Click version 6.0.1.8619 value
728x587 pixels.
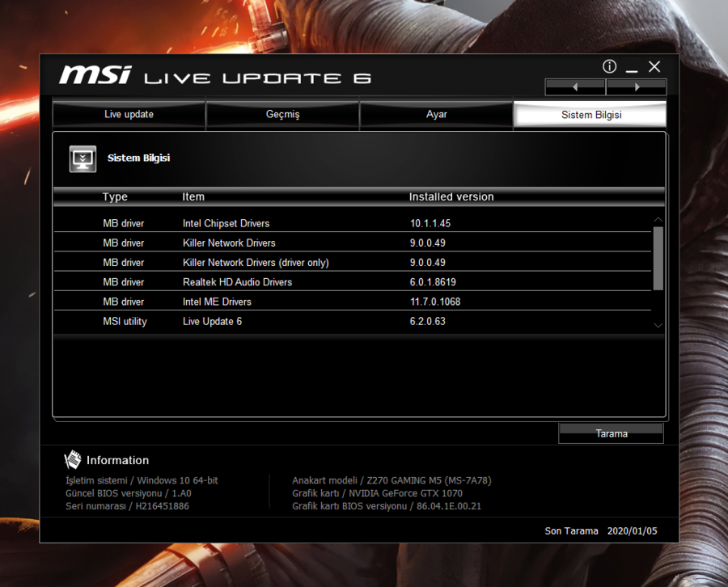433,281
